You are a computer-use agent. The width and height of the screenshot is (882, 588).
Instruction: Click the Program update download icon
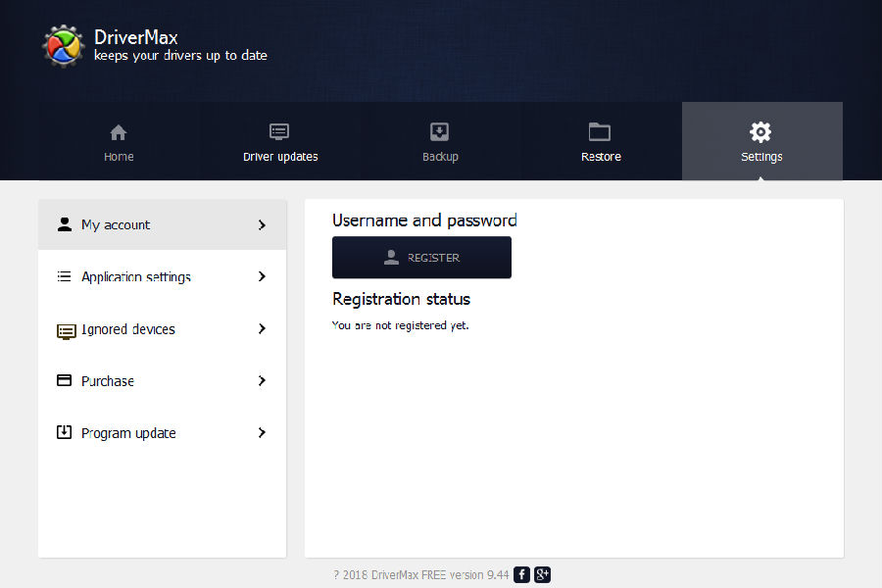point(64,432)
